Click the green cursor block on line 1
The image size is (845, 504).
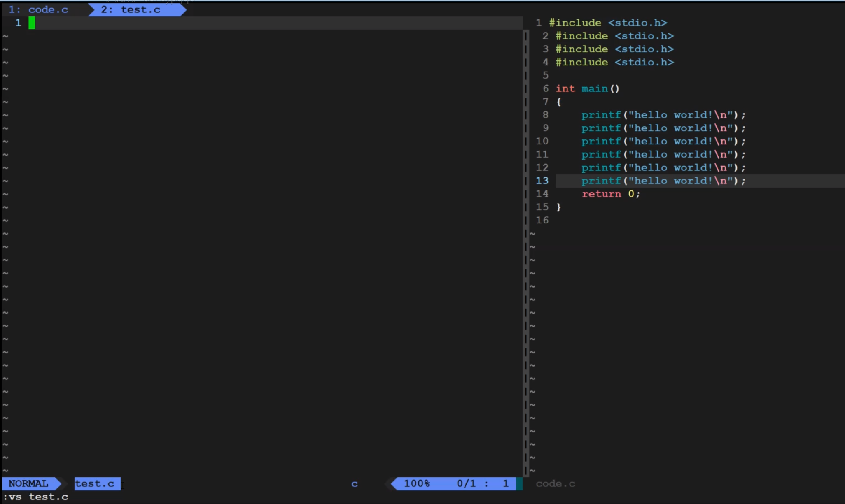[32, 23]
